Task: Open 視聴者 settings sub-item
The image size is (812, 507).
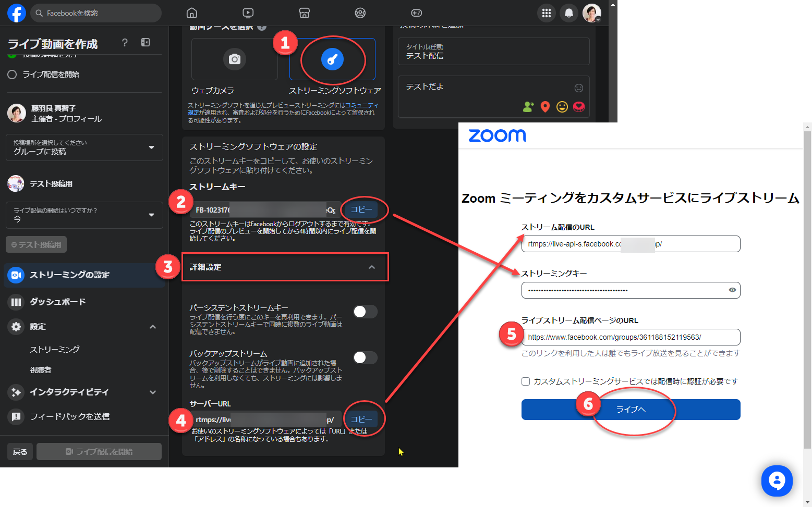Action: (41, 370)
